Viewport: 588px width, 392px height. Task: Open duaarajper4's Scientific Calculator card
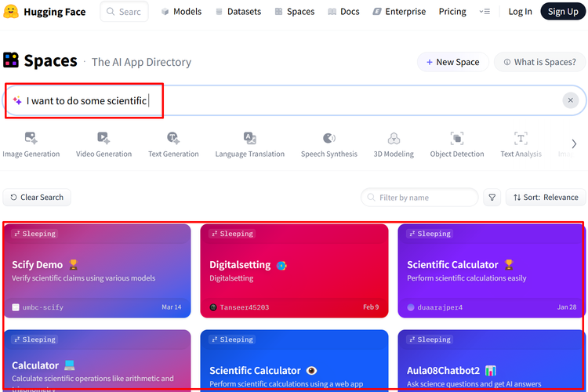[x=492, y=270]
